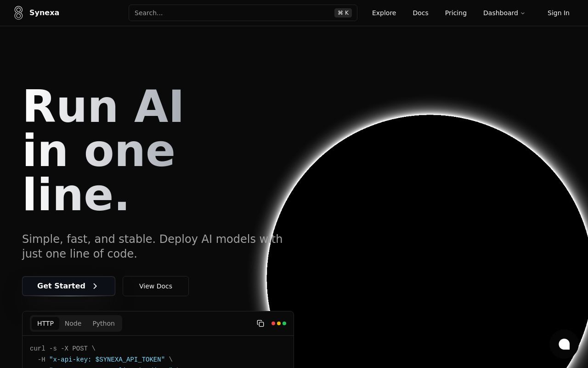Viewport: 588px width, 368px height.
Task: Copy the code snippet
Action: [260, 323]
